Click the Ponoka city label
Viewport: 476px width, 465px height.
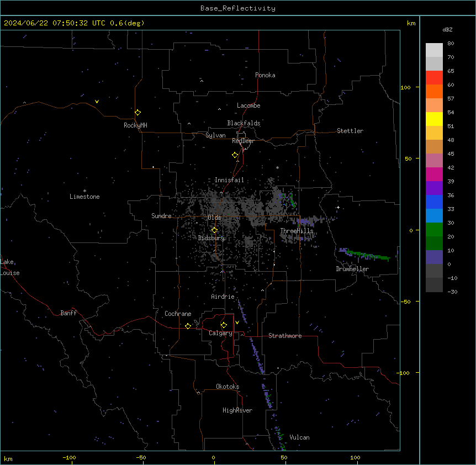coord(265,75)
